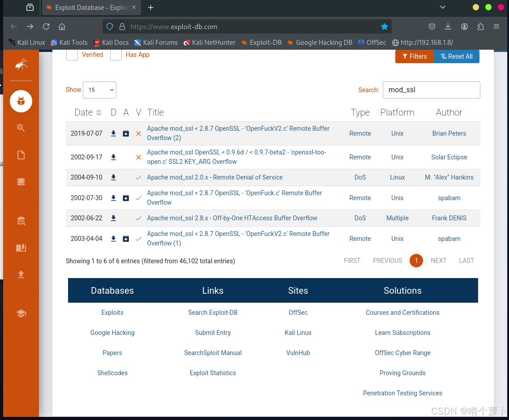Open the Kali Docs bookmark
This screenshot has height=420, width=509.
111,43
